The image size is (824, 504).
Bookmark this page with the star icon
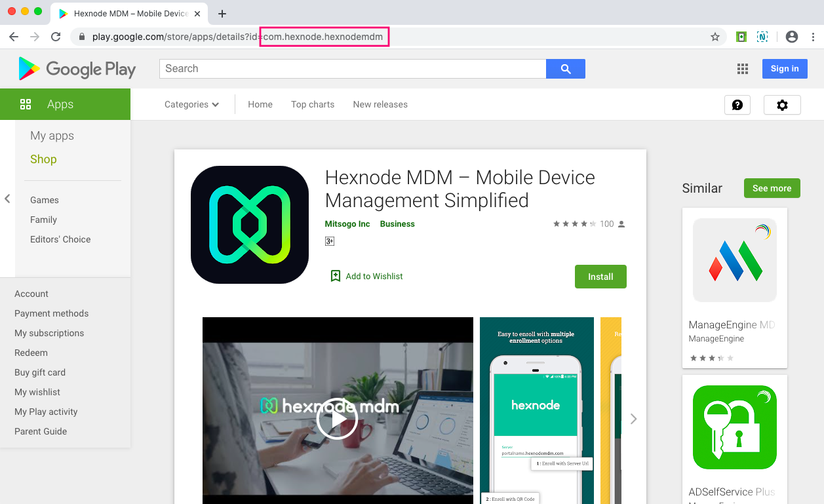(x=715, y=37)
